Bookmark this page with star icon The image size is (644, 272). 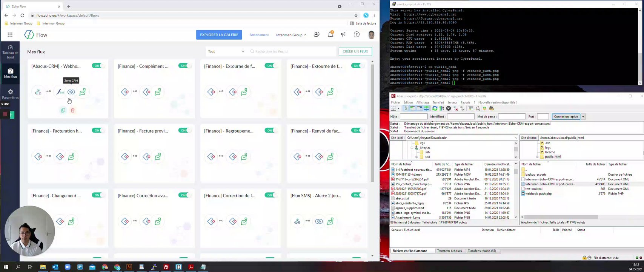(356, 15)
